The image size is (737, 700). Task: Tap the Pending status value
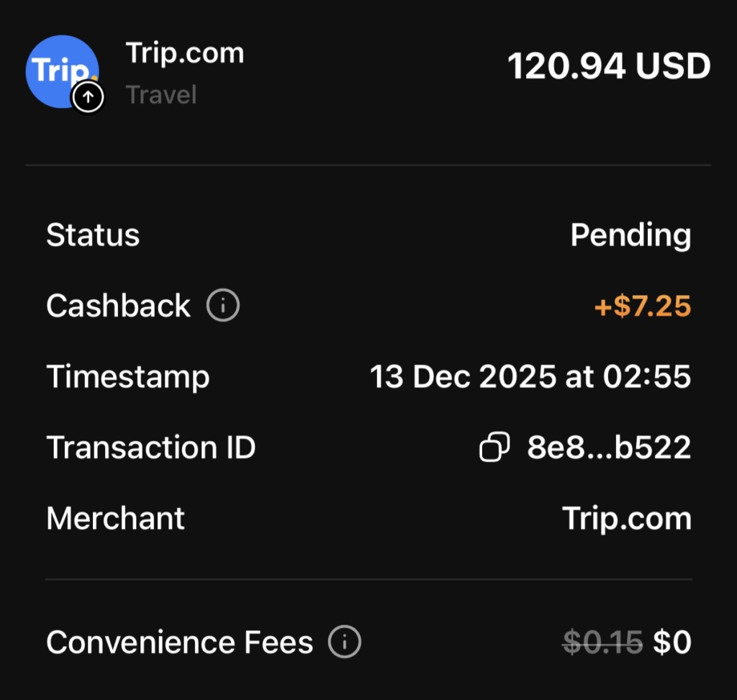[x=630, y=235]
